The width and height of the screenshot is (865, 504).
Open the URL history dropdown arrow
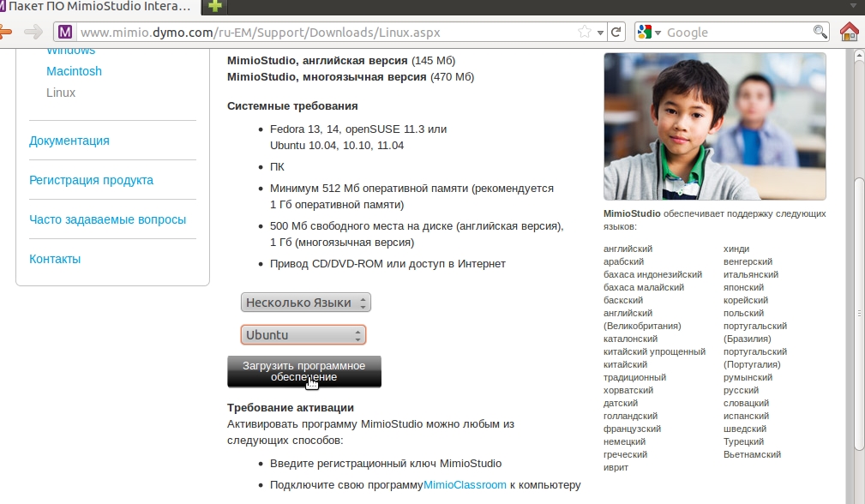pos(600,33)
